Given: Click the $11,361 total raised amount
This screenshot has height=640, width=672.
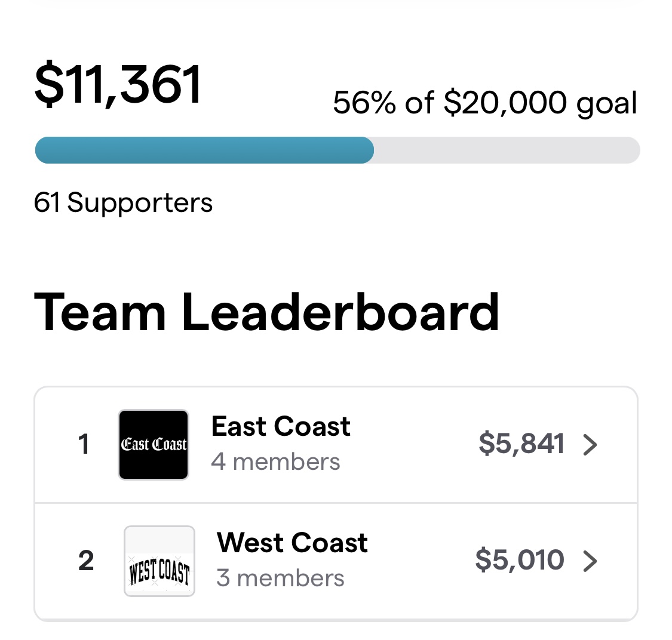Looking at the screenshot, I should (x=118, y=85).
